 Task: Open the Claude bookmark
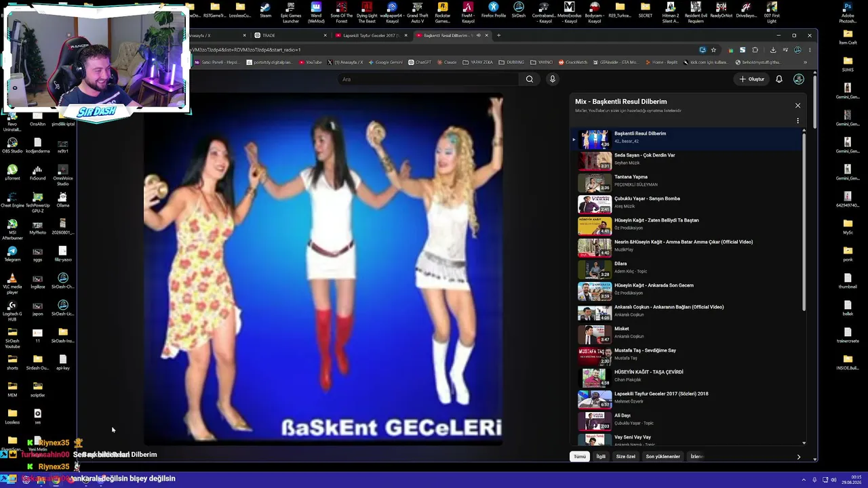point(447,62)
